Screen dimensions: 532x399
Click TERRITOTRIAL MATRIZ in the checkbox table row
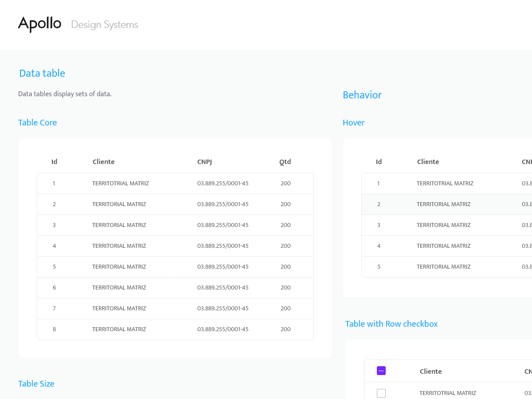(x=448, y=393)
